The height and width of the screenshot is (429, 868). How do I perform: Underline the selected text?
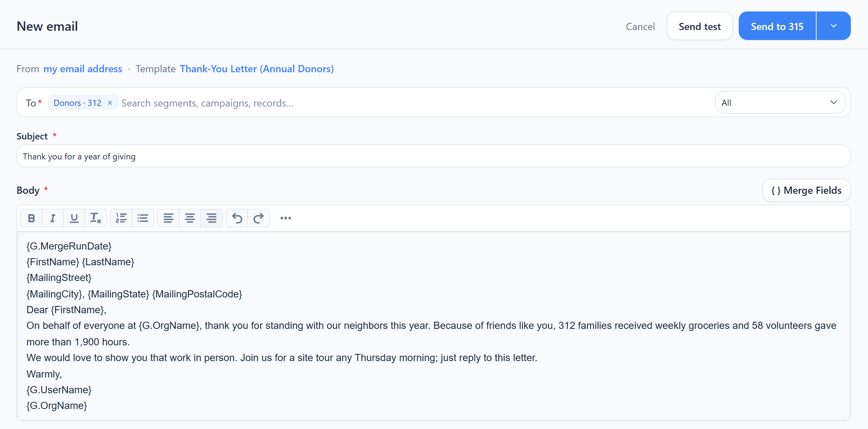74,218
